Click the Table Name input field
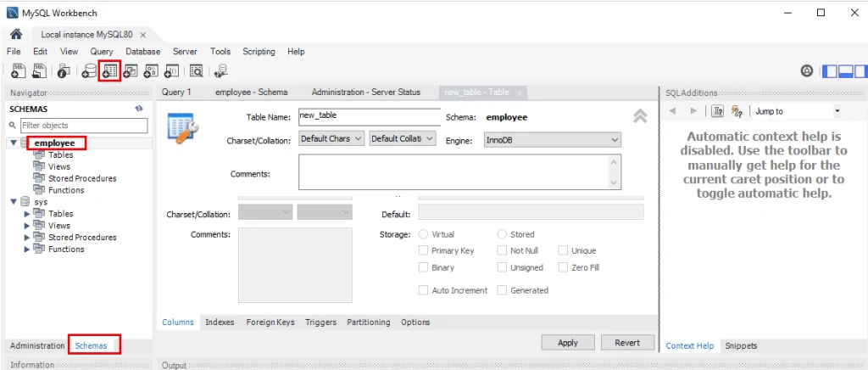The width and height of the screenshot is (868, 370). 370,117
